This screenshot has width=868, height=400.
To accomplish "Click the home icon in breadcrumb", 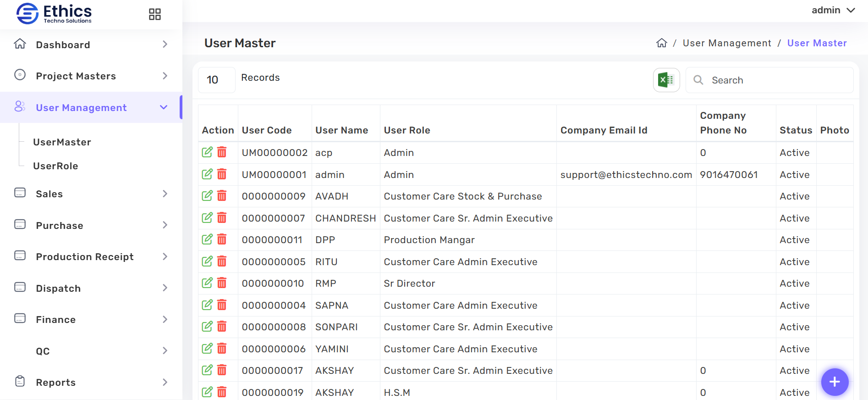I will tap(661, 43).
